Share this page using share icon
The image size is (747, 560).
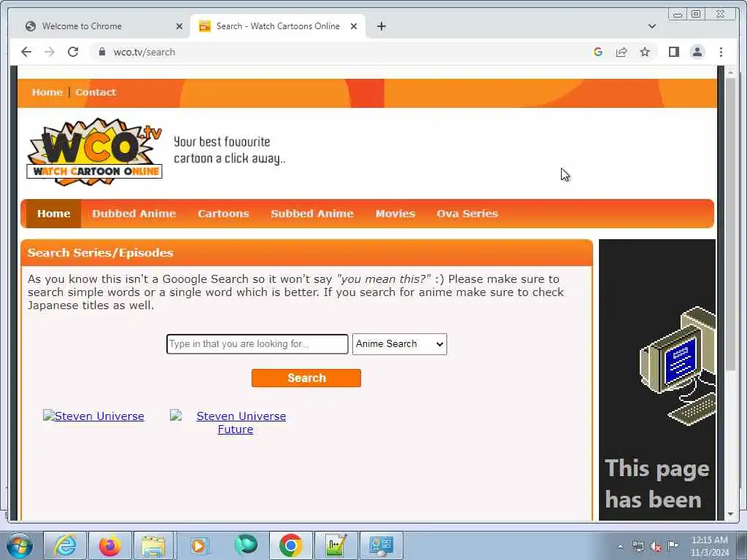[x=622, y=52]
